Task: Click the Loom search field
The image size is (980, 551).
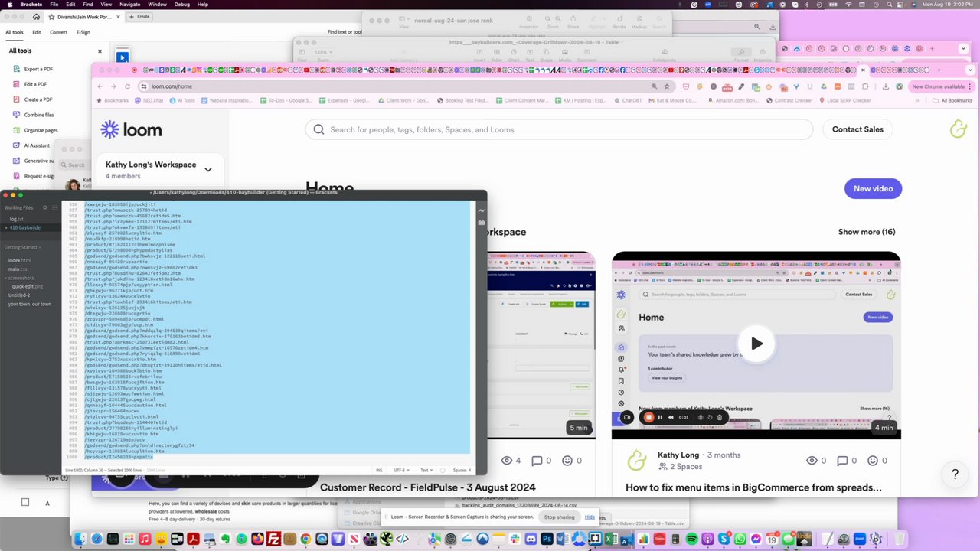Action: pyautogui.click(x=559, y=129)
